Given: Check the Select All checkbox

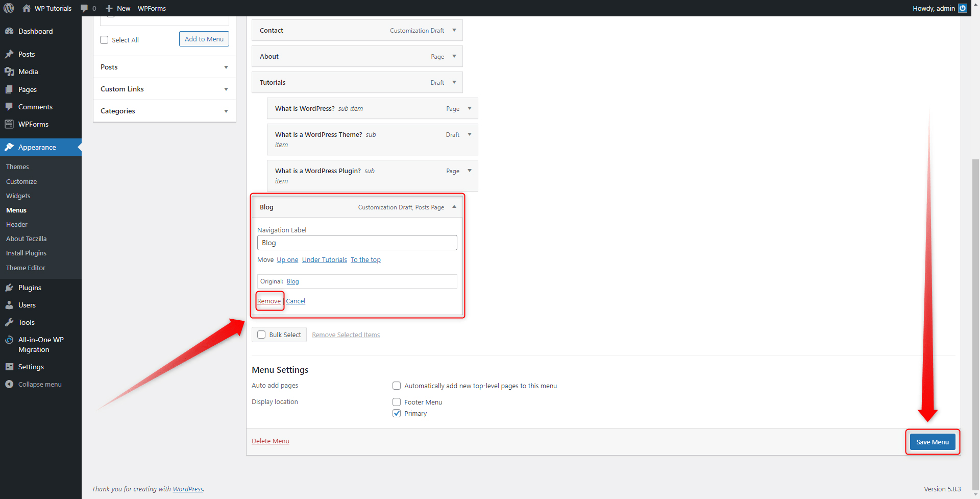Looking at the screenshot, I should 104,40.
